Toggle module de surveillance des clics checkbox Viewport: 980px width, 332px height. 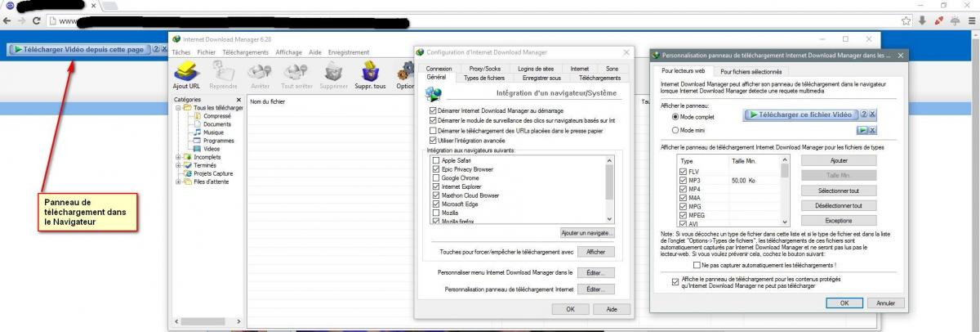433,120
